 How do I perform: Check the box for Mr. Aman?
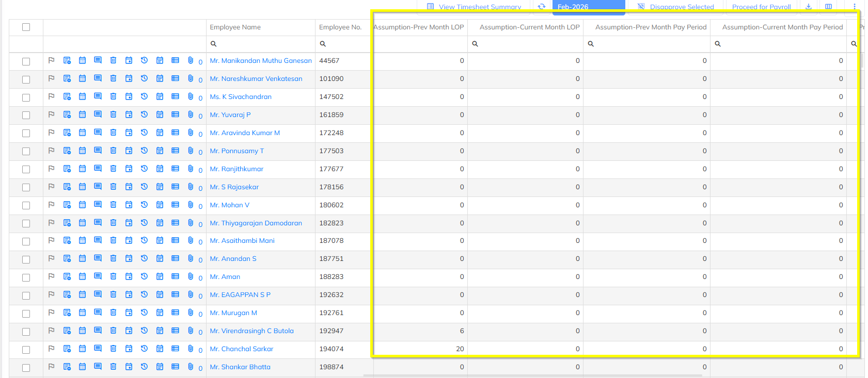tap(26, 277)
